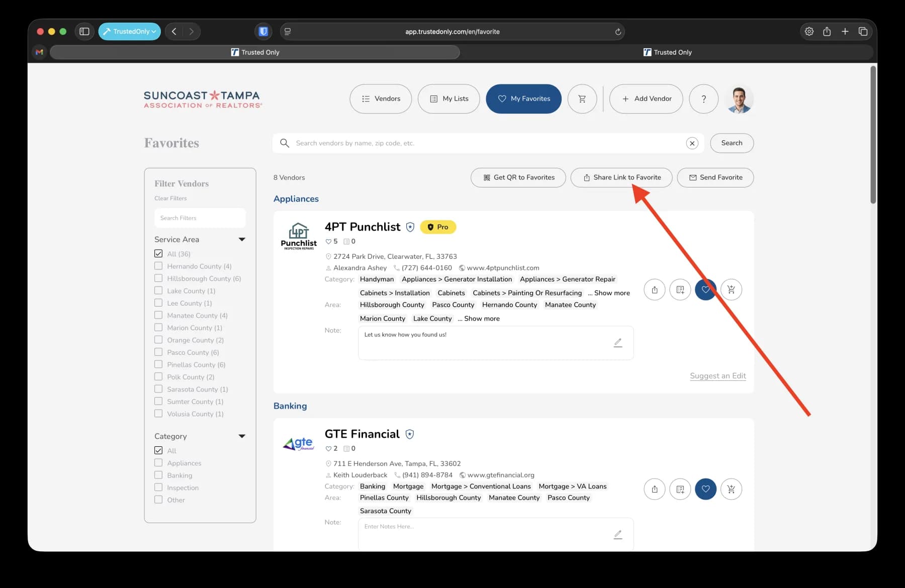Add 4PT Punchlist to a list icon
The height and width of the screenshot is (588, 905).
[x=680, y=289]
